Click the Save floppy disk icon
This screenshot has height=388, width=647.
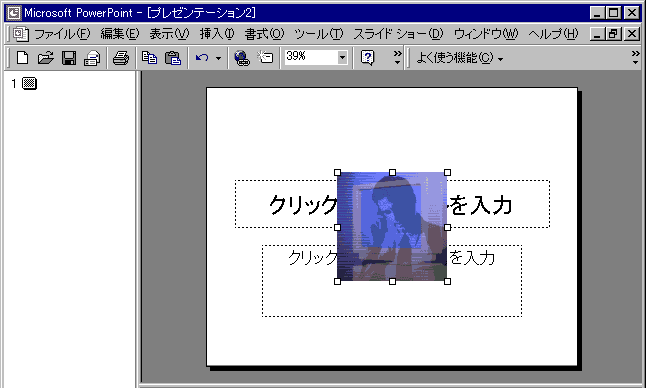click(x=68, y=58)
